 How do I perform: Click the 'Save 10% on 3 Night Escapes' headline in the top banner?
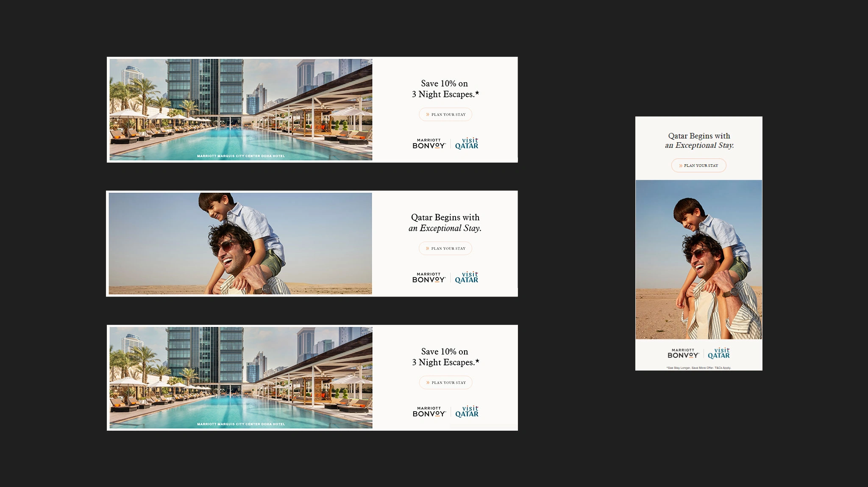pyautogui.click(x=445, y=89)
